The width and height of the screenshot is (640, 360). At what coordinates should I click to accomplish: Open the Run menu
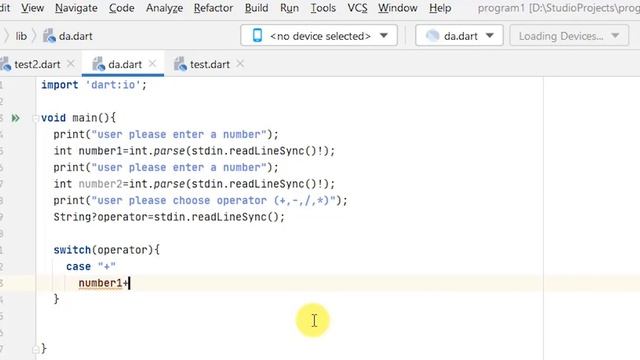pos(289,8)
